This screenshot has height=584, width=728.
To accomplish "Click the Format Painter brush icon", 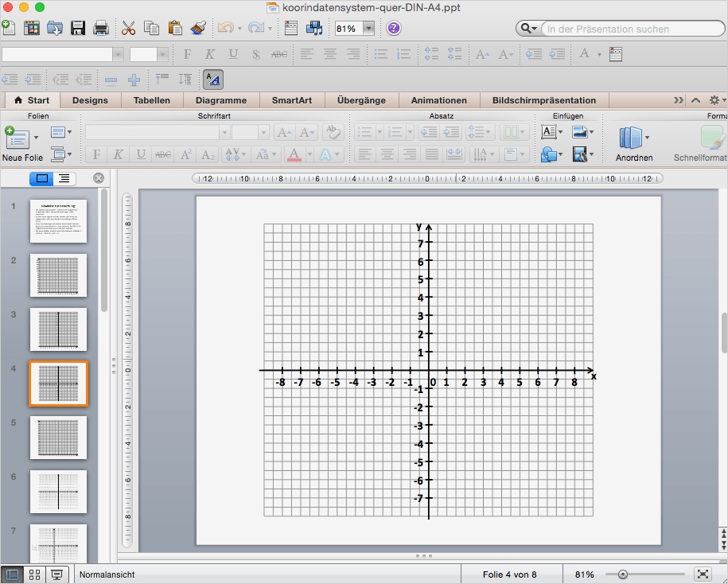I will point(198,29).
